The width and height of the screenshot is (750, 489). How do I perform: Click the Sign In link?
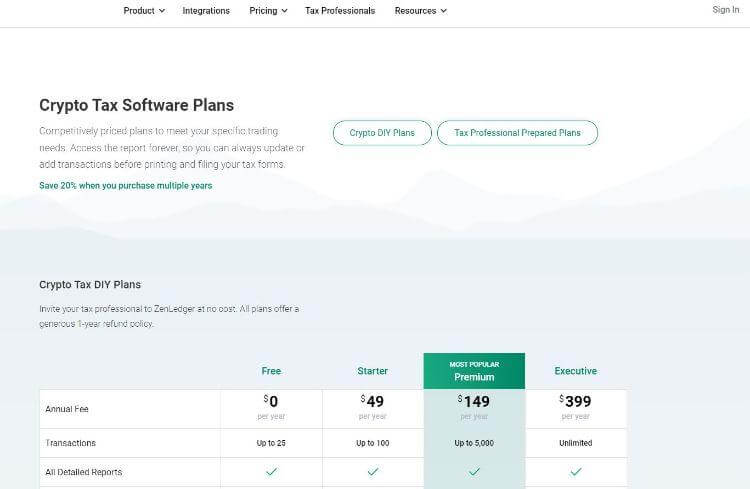pyautogui.click(x=726, y=10)
